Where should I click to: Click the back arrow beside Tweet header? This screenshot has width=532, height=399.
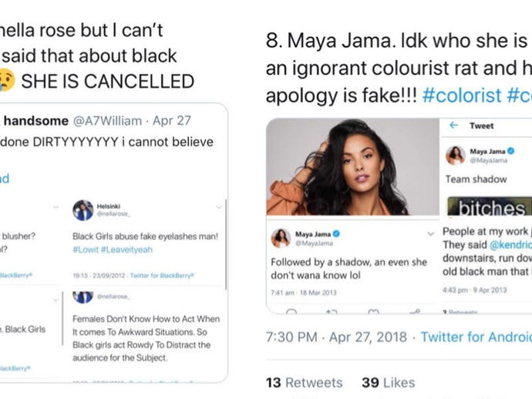coord(453,126)
